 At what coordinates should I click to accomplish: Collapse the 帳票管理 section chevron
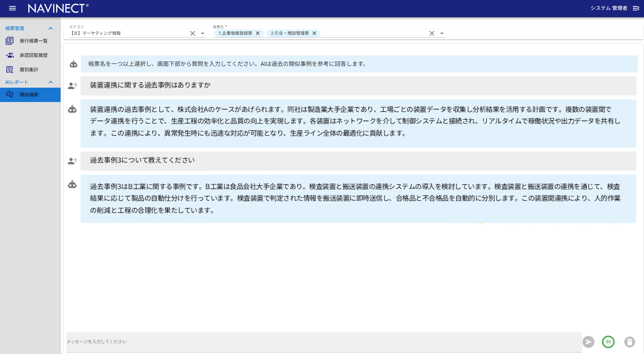point(51,28)
